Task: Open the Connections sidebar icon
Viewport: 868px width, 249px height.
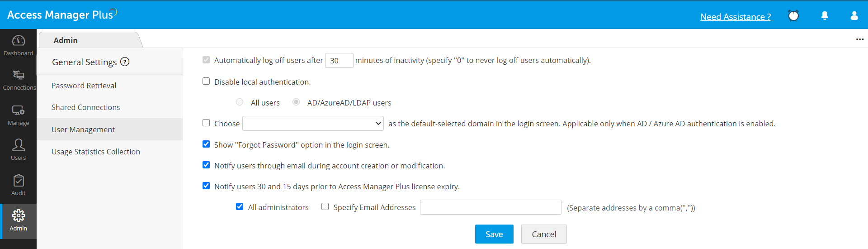Action: [19, 75]
